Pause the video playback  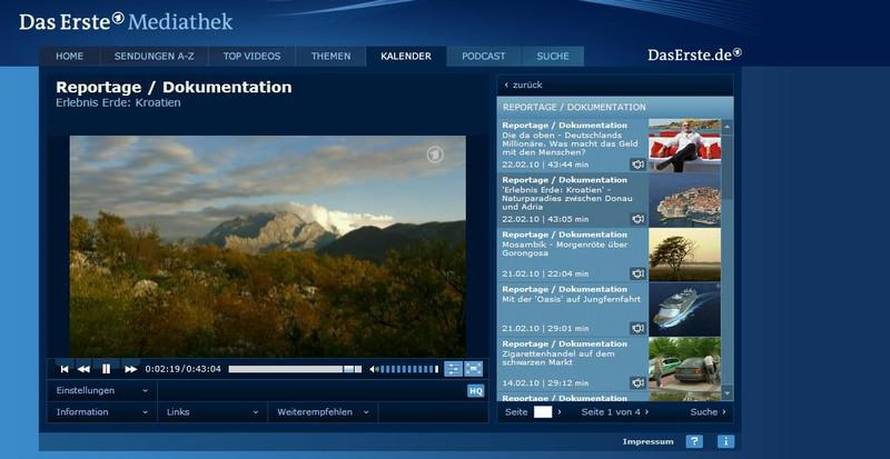click(106, 369)
